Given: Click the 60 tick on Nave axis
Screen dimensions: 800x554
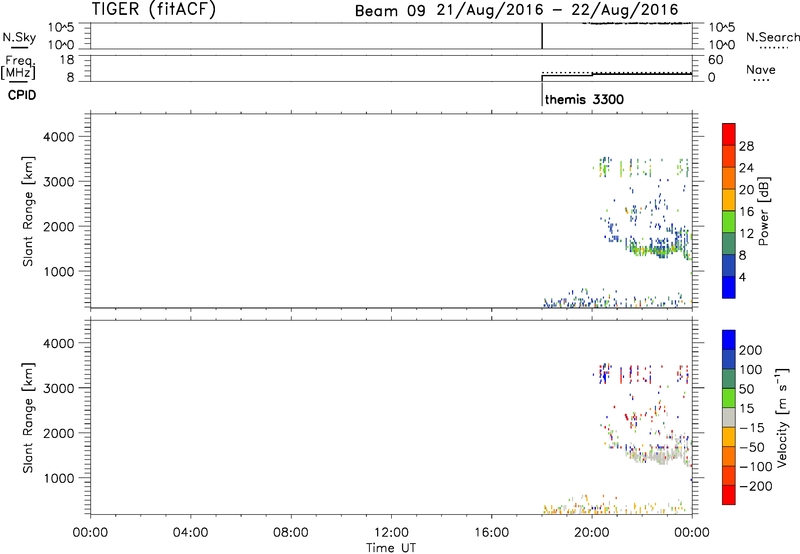Looking at the screenshot, I should pos(715,60).
